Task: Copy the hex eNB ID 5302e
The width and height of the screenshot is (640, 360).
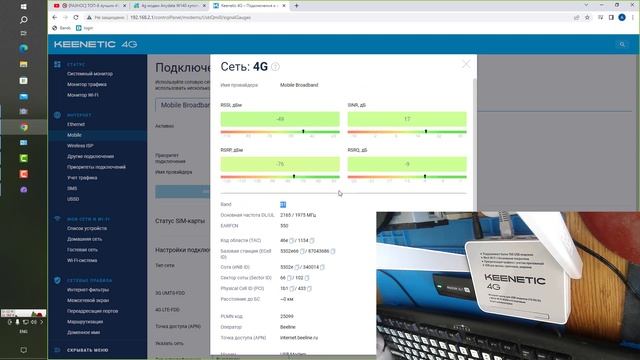Action: (x=297, y=267)
